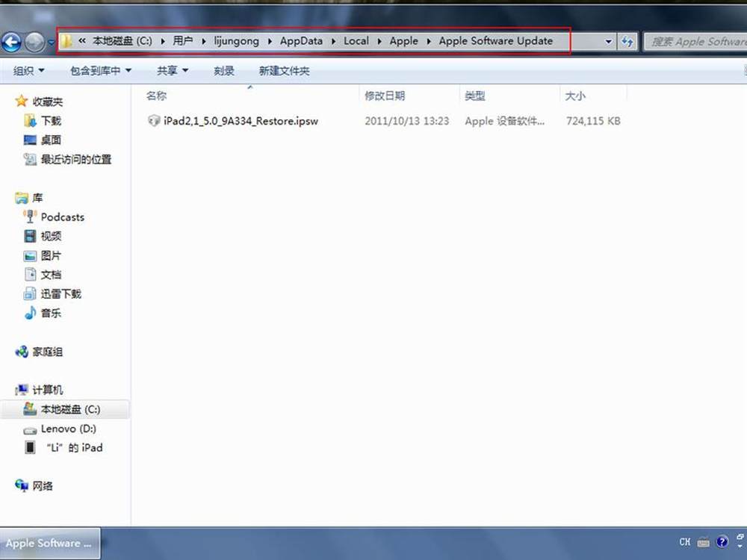The height and width of the screenshot is (560, 747).
Task: Open 桌面 in the navigation pane
Action: pyautogui.click(x=51, y=140)
